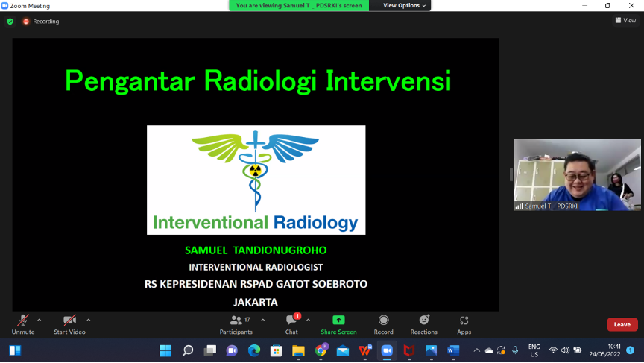Open Zoom Apps panel

click(x=464, y=324)
